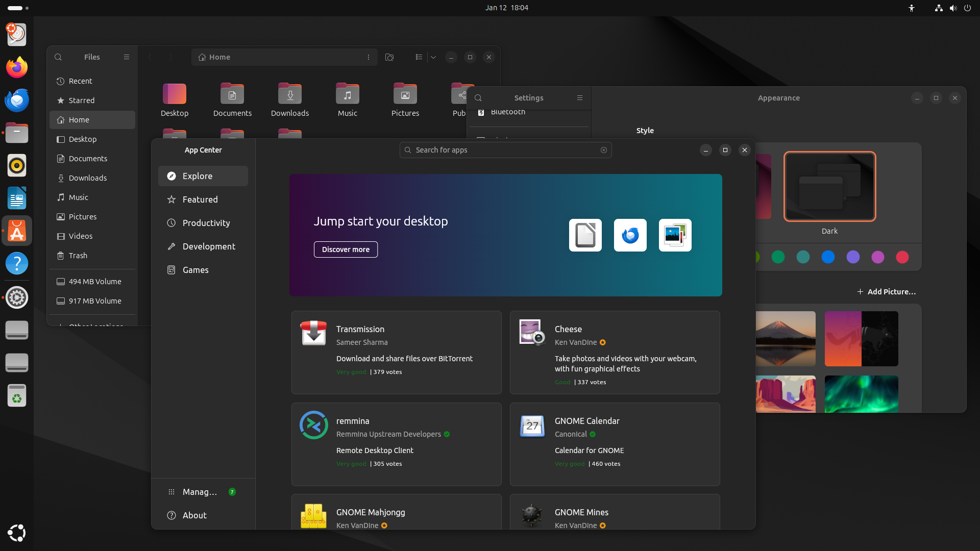
Task: Expand the Files view options dropdown arrow
Action: click(x=433, y=57)
